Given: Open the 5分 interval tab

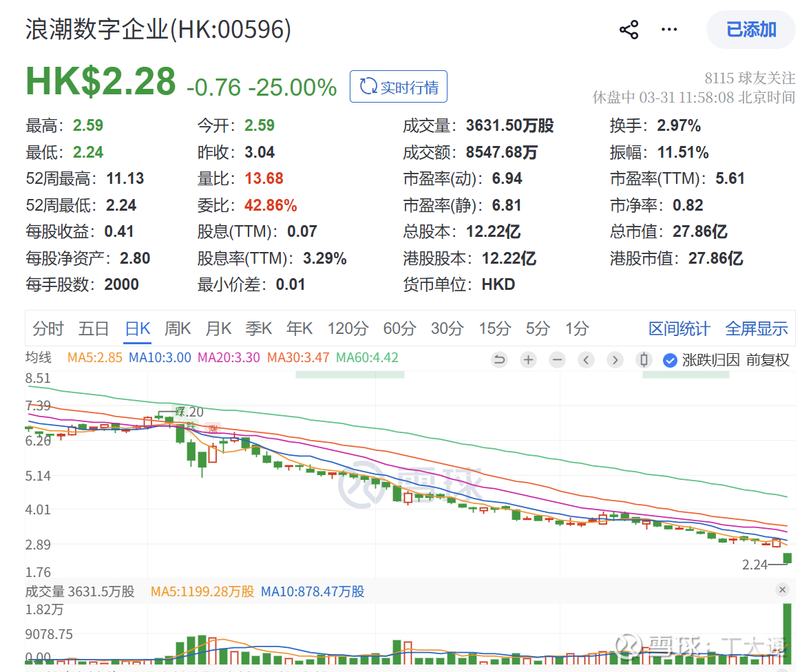Looking at the screenshot, I should pyautogui.click(x=538, y=328).
